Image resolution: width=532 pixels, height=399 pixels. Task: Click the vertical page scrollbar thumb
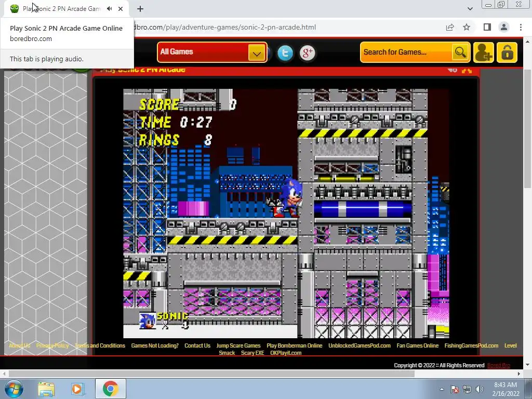[x=528, y=129]
